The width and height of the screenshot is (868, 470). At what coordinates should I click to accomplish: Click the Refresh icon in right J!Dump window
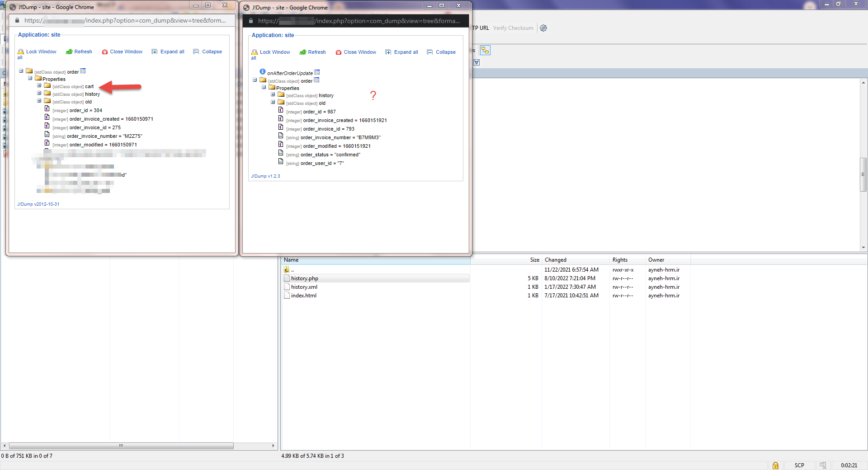302,52
